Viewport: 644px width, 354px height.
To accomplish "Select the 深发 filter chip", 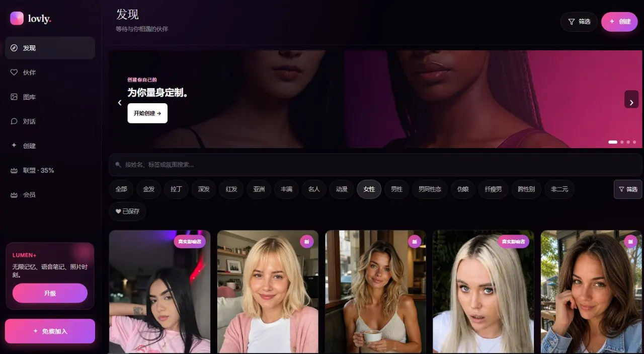I will pyautogui.click(x=204, y=189).
